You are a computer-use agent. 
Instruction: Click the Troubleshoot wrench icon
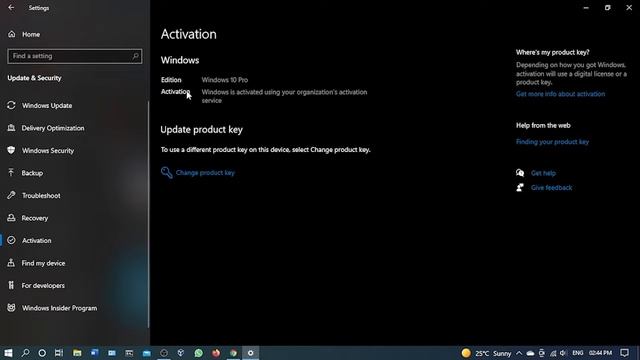point(11,196)
